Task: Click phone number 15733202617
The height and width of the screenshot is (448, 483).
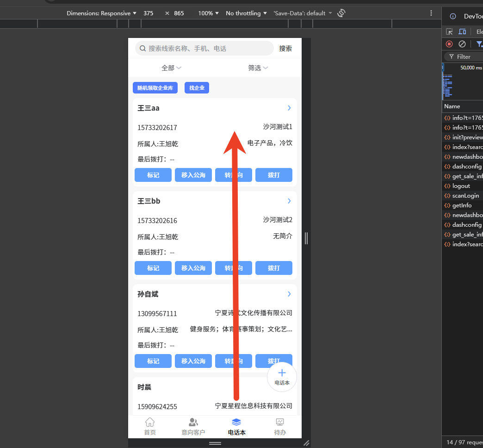Action: coord(157,128)
